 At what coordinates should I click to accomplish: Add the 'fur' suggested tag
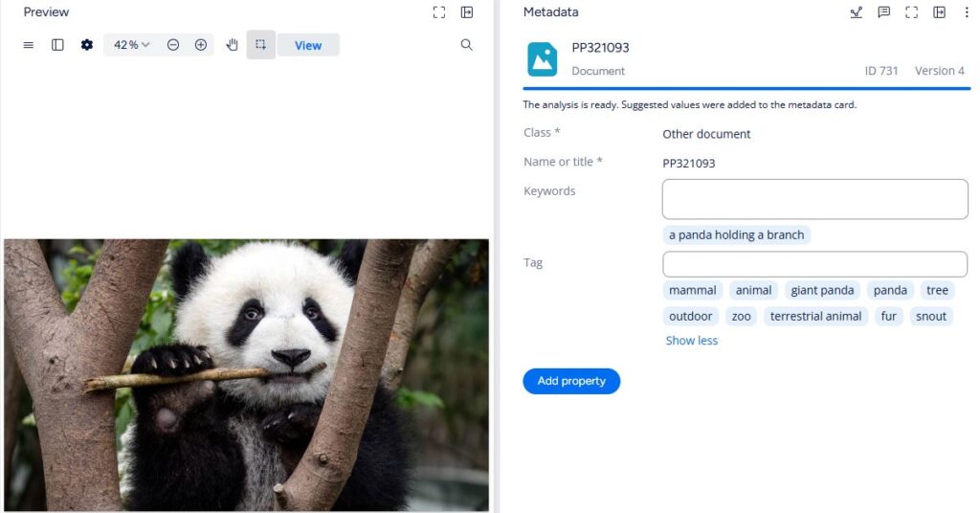[889, 316]
